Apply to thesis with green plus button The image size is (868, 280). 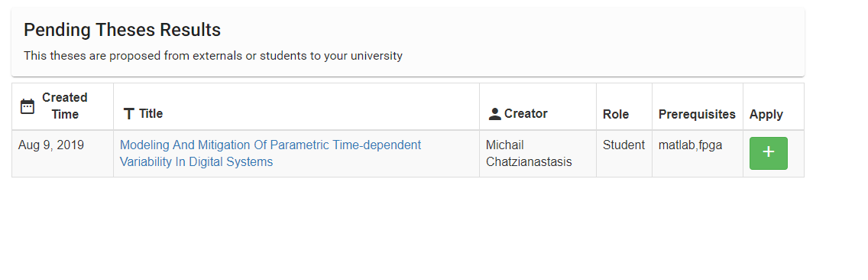click(x=769, y=153)
